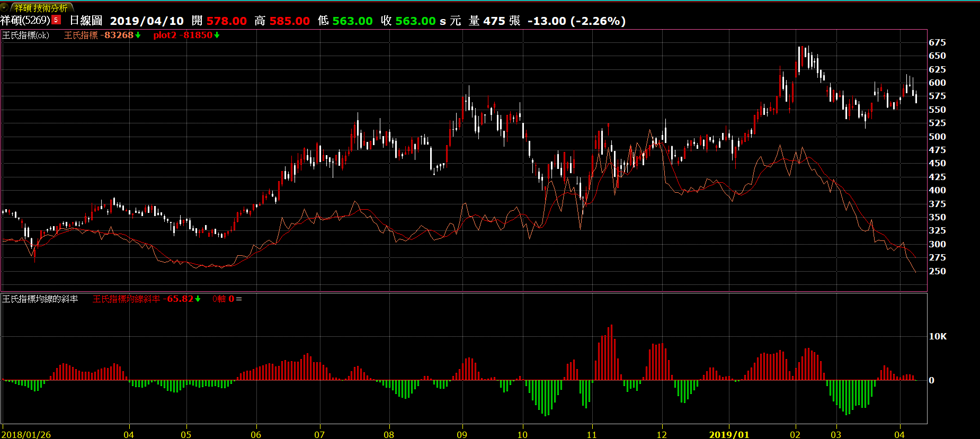Open the round dropdown button beside the tab
Image resolution: width=980 pixels, height=439 pixels.
tap(4, 8)
